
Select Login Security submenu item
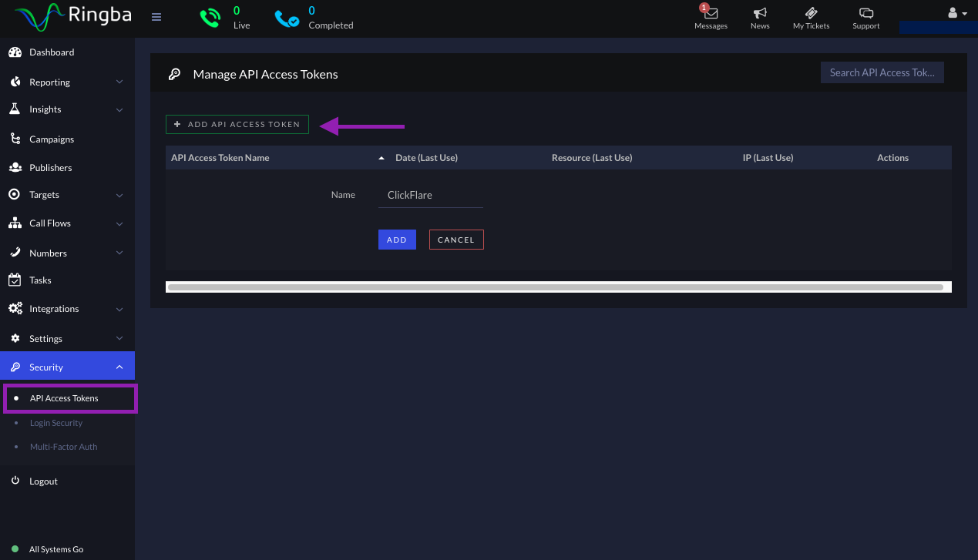pyautogui.click(x=56, y=423)
